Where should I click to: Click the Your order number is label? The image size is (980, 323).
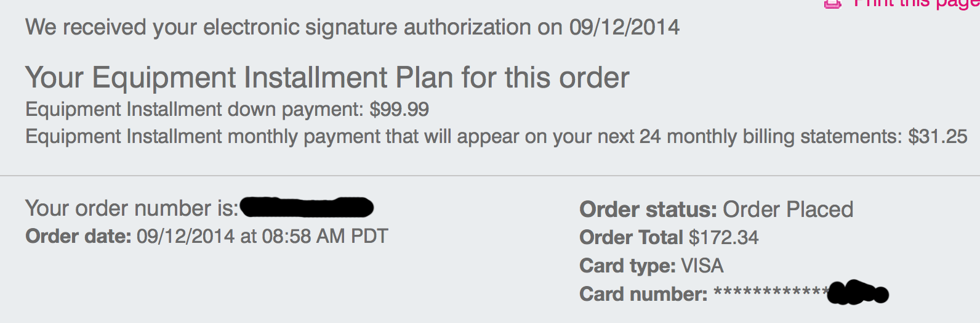tap(132, 208)
